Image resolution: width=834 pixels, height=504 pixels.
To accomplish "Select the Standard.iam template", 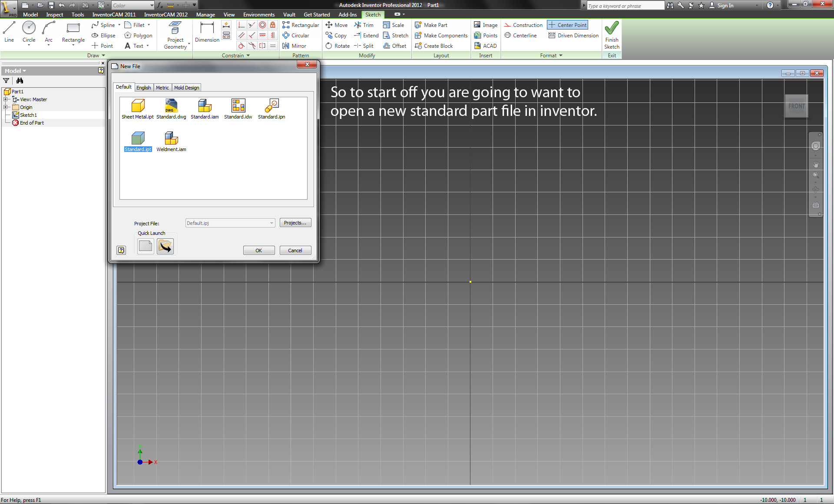I will point(205,109).
